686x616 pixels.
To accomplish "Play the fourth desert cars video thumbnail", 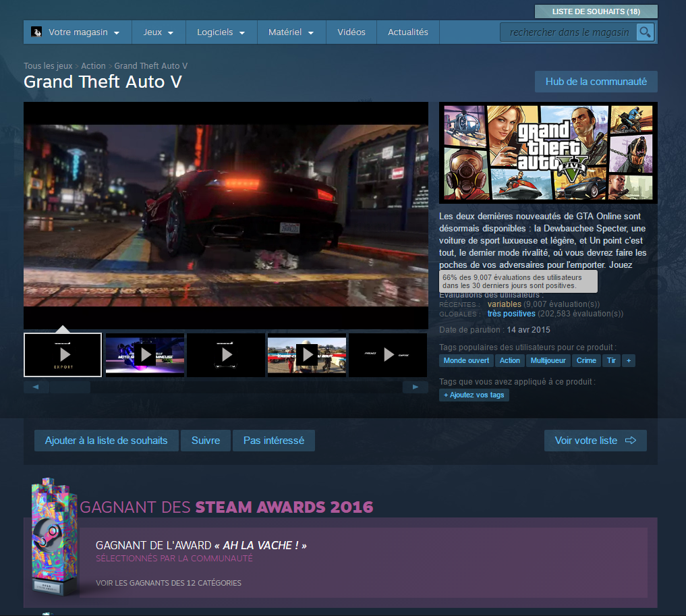I will (307, 355).
